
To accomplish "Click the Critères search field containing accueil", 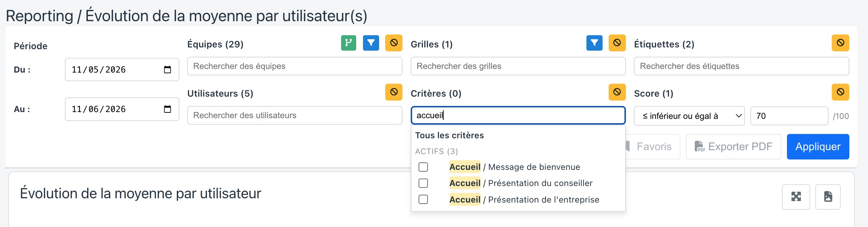I will 518,115.
